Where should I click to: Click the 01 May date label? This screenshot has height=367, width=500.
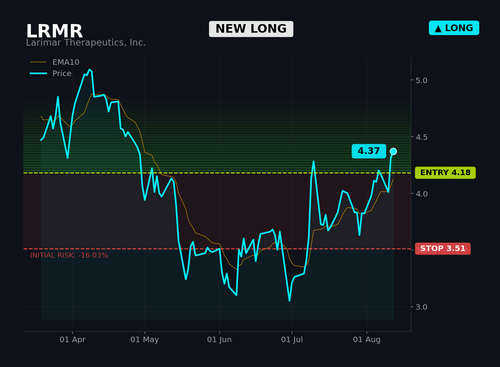pos(145,340)
